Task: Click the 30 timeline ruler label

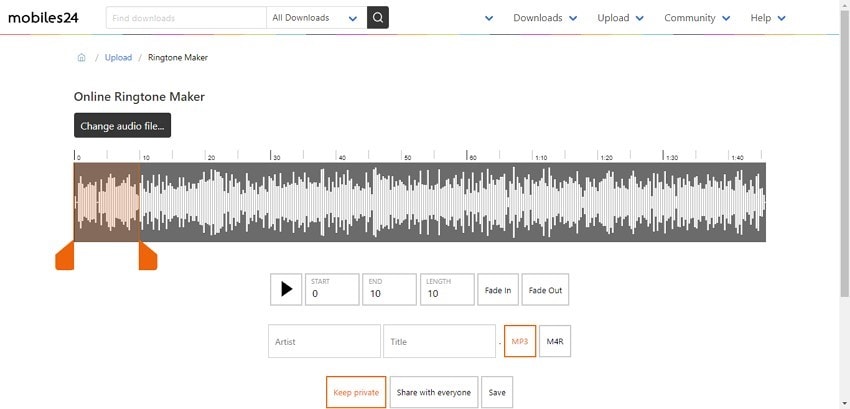Action: click(x=276, y=158)
